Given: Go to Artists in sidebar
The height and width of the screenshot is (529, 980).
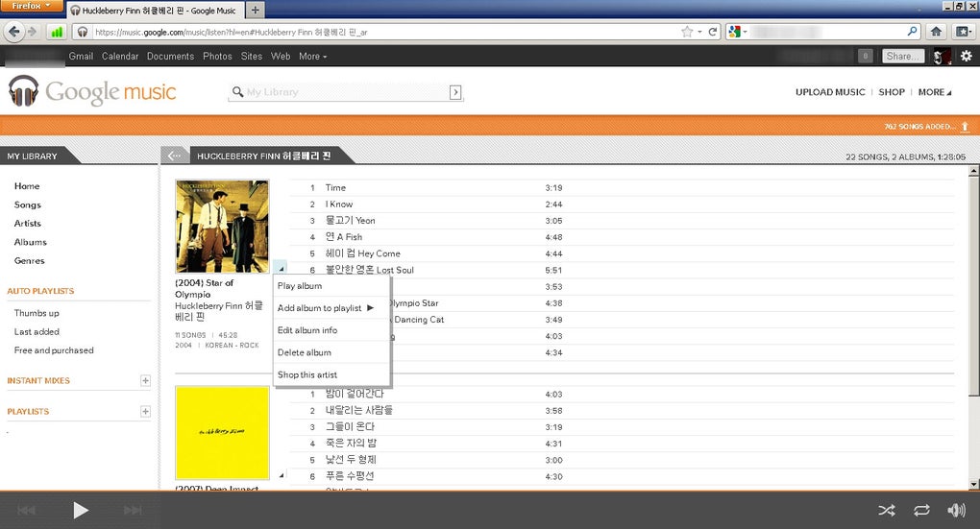Looking at the screenshot, I should coord(28,223).
